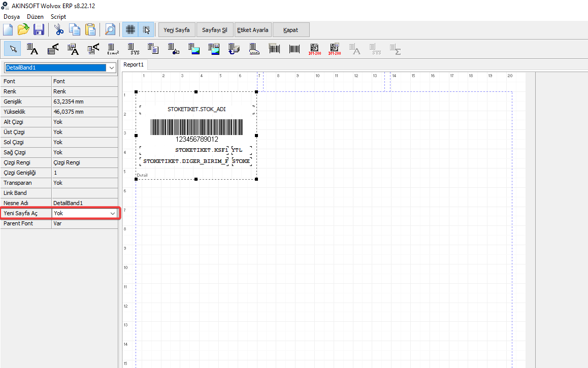Screen dimensions: 588x368
Task: Select the STOKETIKET.KSF1 field on canvas
Action: (x=184, y=150)
